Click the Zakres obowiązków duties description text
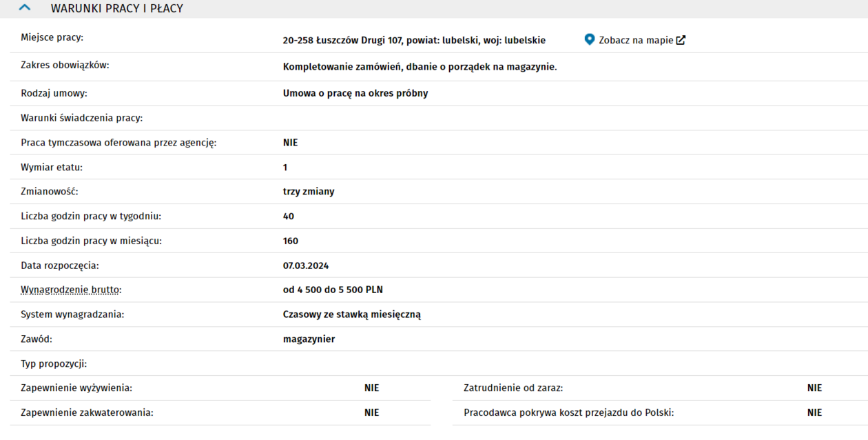Viewport: 868px width, 440px height. click(x=419, y=67)
